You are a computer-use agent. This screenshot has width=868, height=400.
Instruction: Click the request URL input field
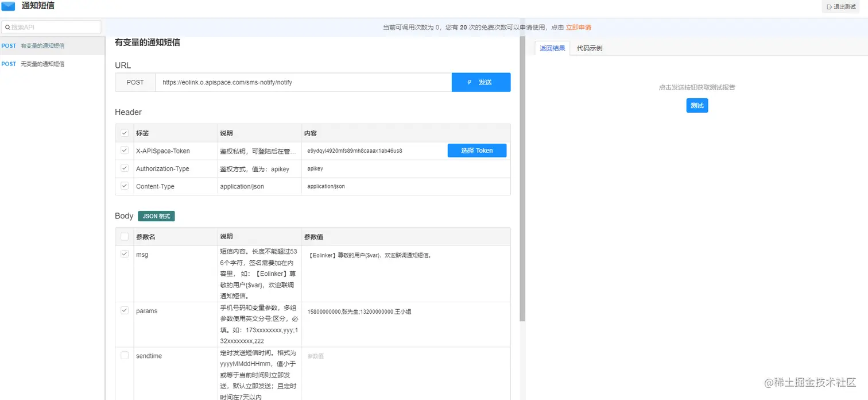303,82
